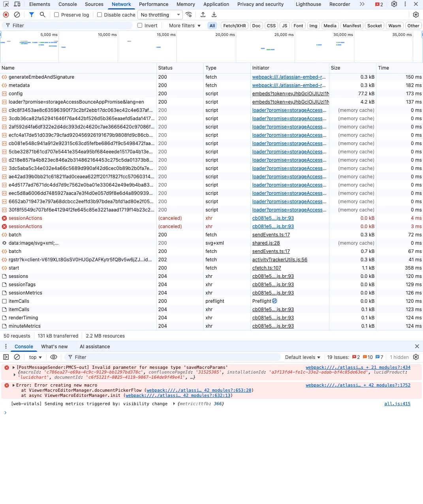Select the generateEmbedAndSignature request row
Viewport: 423px width, 504px height.
[211, 77]
